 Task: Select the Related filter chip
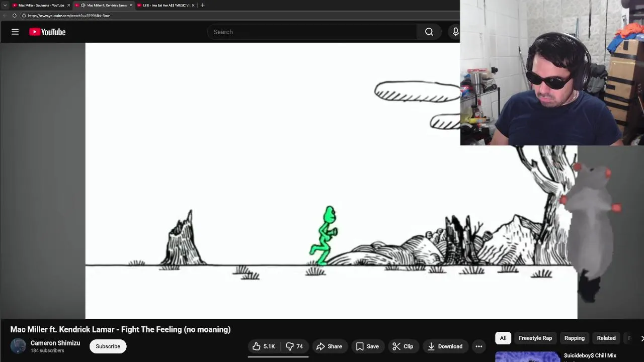[x=606, y=338]
